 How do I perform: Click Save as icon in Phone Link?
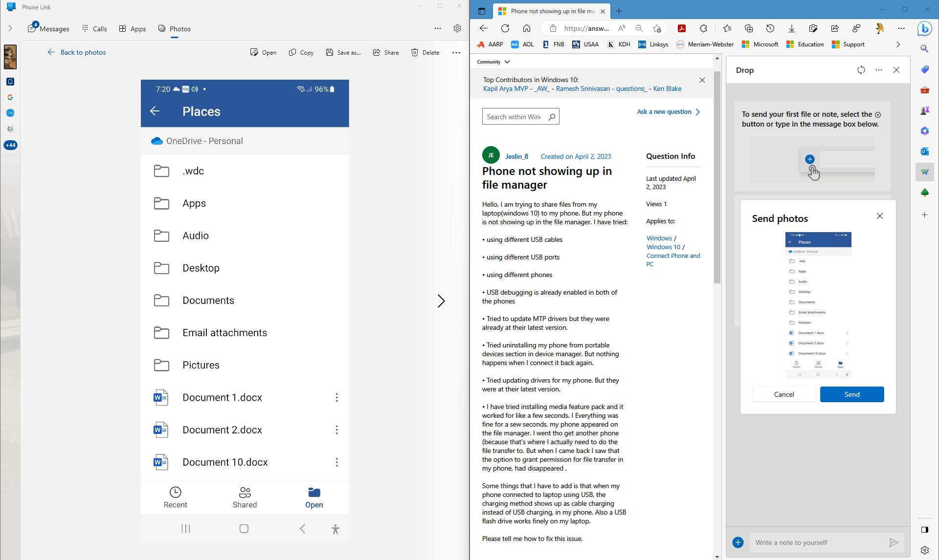pyautogui.click(x=330, y=52)
